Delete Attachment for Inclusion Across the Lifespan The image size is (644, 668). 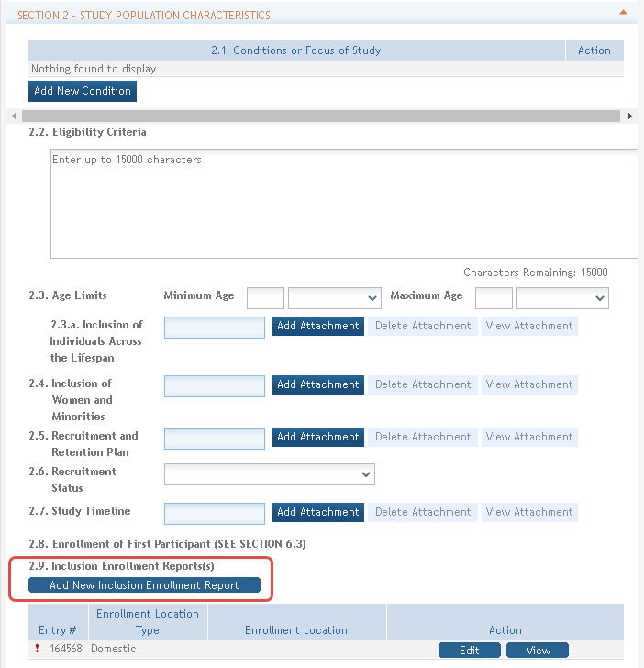[423, 326]
